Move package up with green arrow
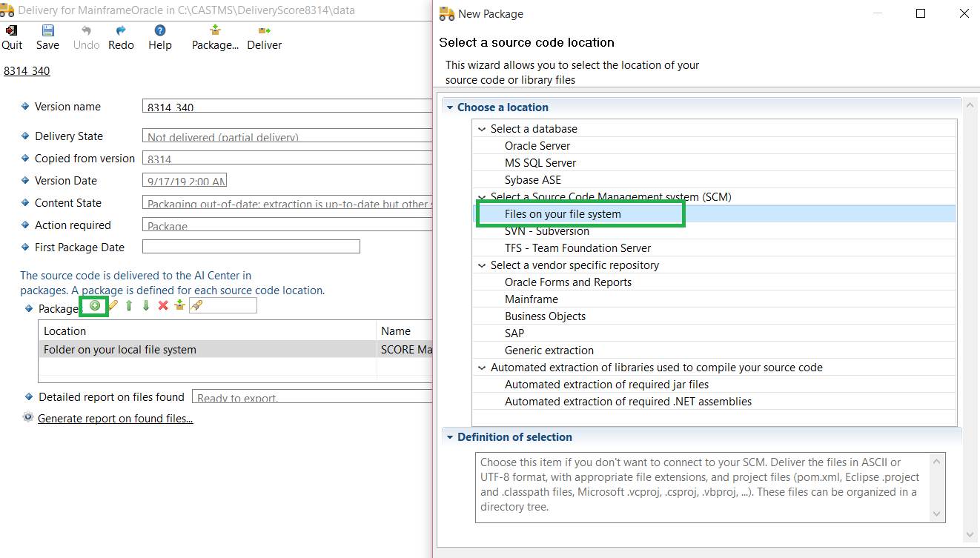This screenshot has height=558, width=980. [129, 305]
